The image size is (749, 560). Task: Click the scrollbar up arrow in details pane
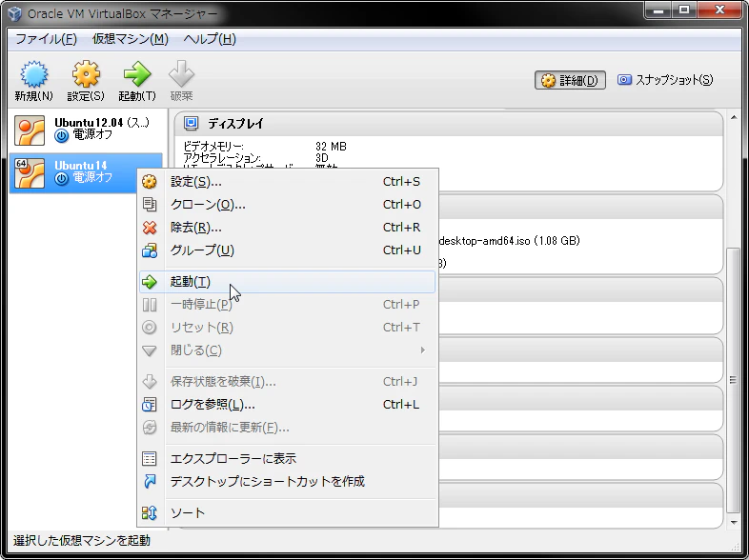[734, 117]
